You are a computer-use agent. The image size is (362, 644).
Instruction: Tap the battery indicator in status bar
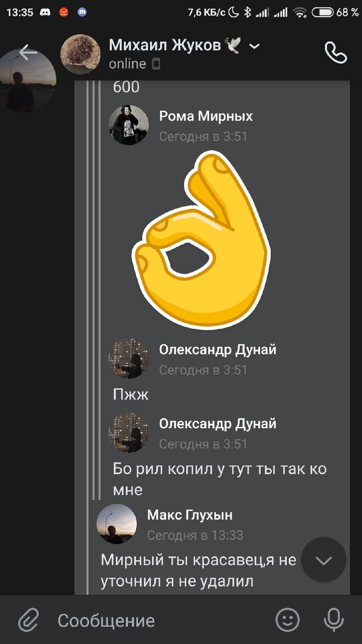coord(322,13)
